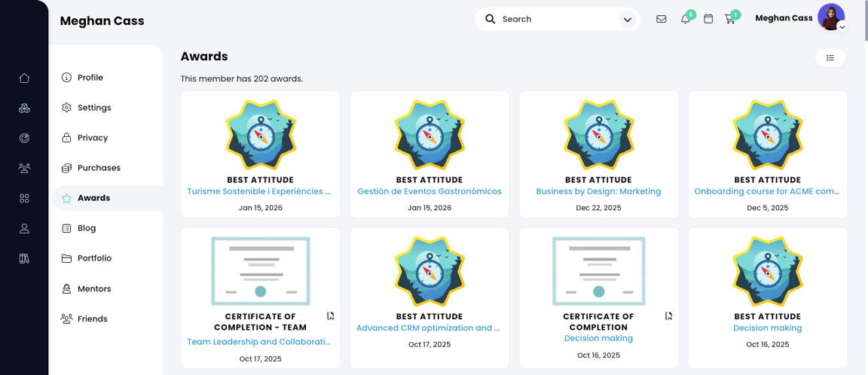This screenshot has height=375, width=868.
Task: Open the four-squares apps icon in left rail
Action: 24,198
